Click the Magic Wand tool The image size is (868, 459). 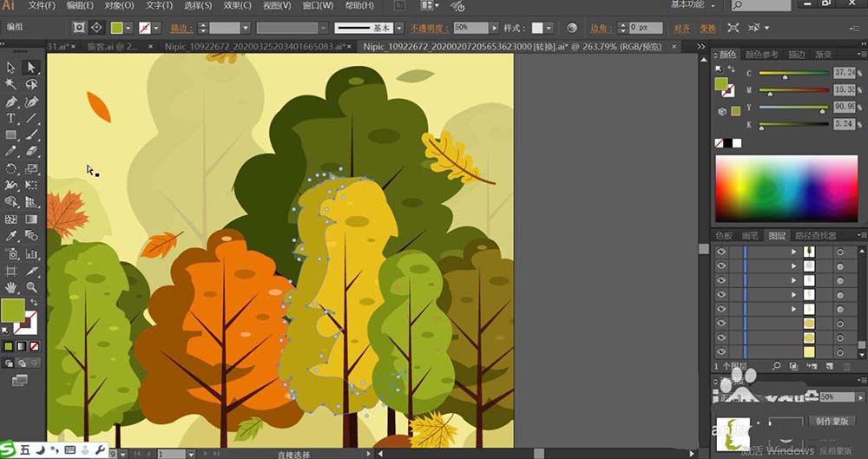11,84
